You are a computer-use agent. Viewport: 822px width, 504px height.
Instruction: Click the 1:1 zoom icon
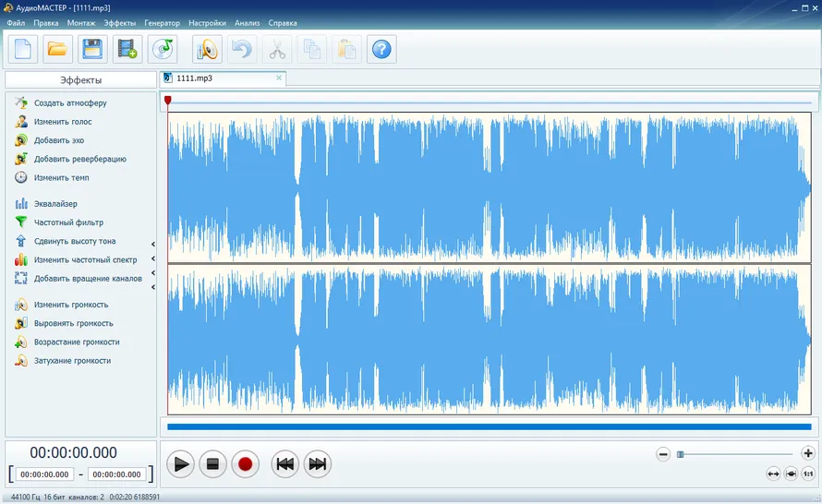(808, 474)
